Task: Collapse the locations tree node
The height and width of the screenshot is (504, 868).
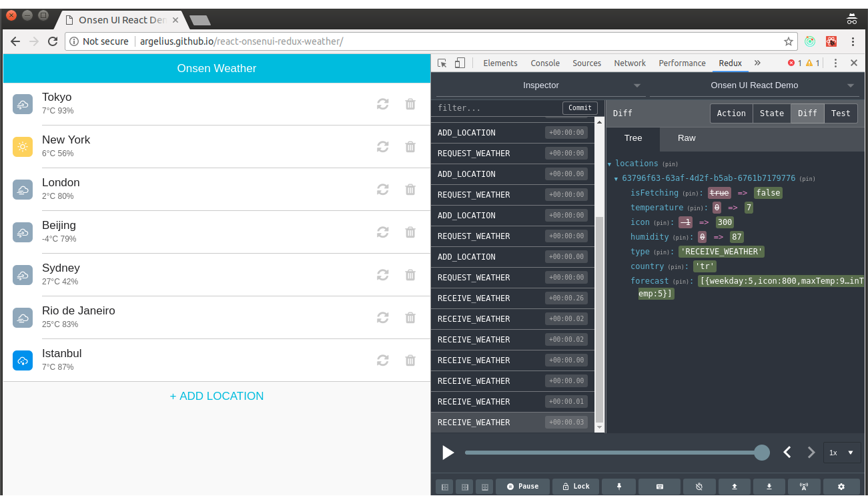Action: click(610, 164)
